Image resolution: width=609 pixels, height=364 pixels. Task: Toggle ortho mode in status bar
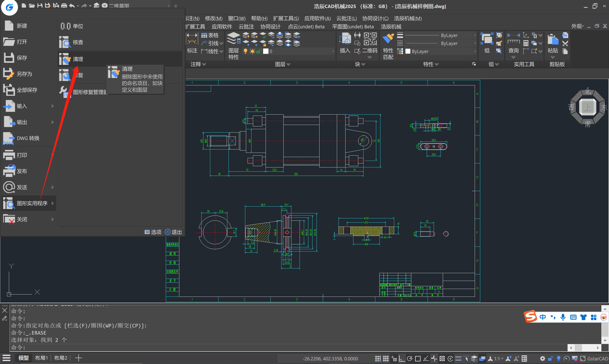pos(402,359)
